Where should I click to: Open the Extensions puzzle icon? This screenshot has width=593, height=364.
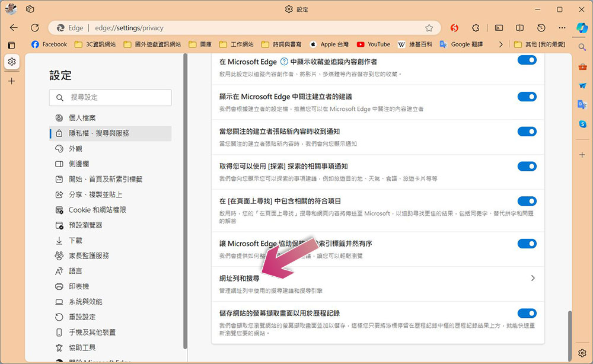[x=476, y=28]
